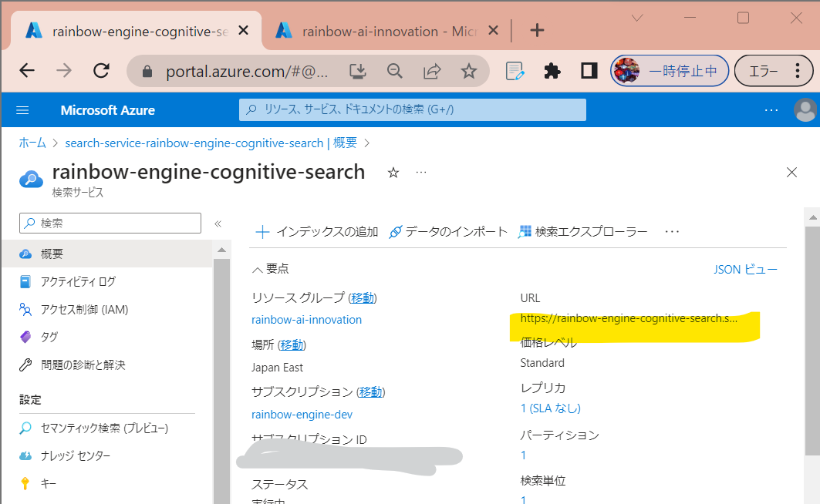The width and height of the screenshot is (820, 504).
Task: Click レプリカ value 1 (SLA なし)
Action: click(x=550, y=408)
